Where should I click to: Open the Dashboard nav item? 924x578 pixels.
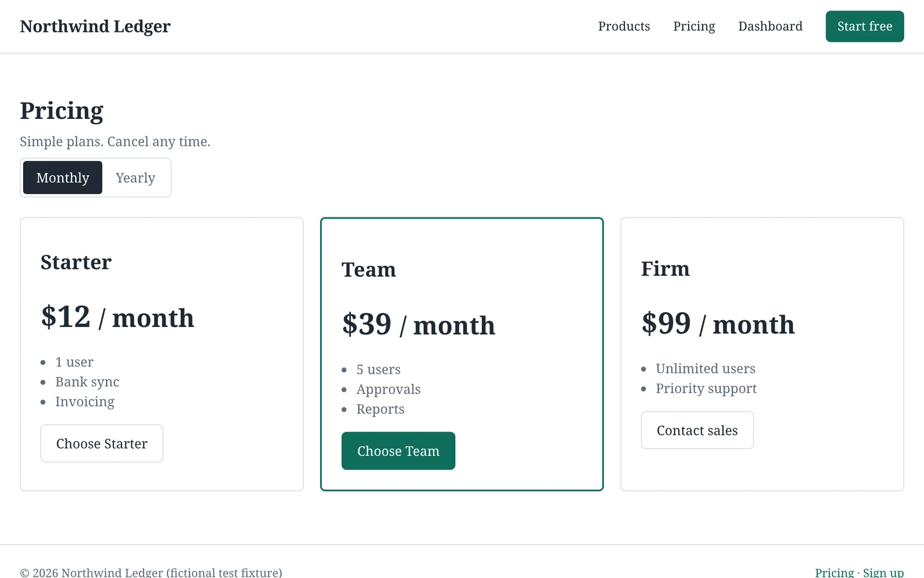[770, 26]
